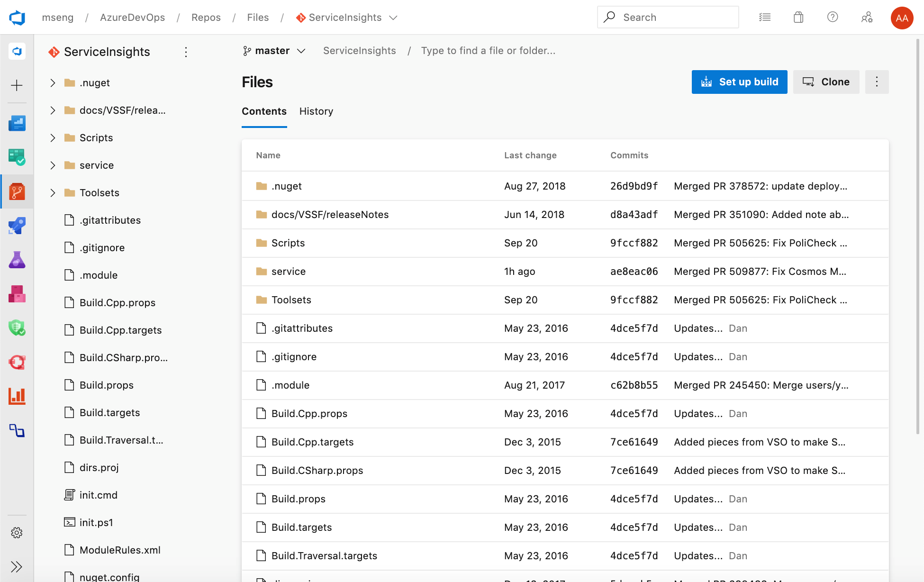Click the user profile icon top-right

(903, 18)
